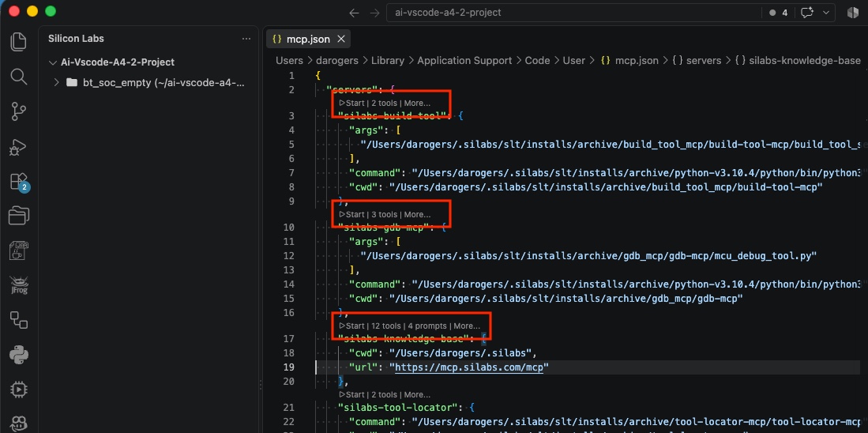Start the silabs-knowledge-base server via its code lens
868x433 pixels.
point(352,326)
